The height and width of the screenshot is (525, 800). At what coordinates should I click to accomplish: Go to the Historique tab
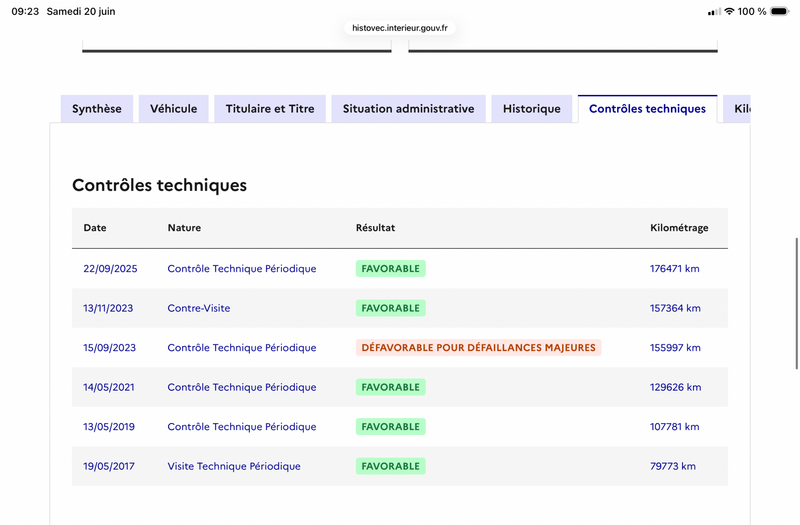pos(532,109)
